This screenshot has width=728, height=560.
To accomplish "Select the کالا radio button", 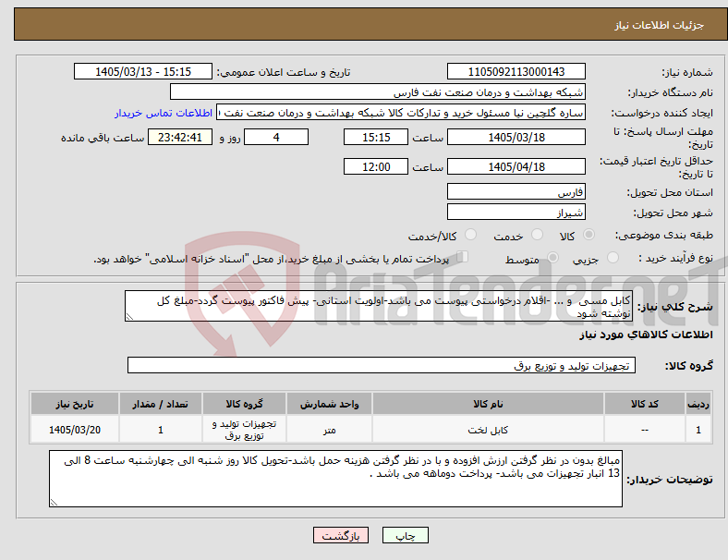I will point(588,235).
